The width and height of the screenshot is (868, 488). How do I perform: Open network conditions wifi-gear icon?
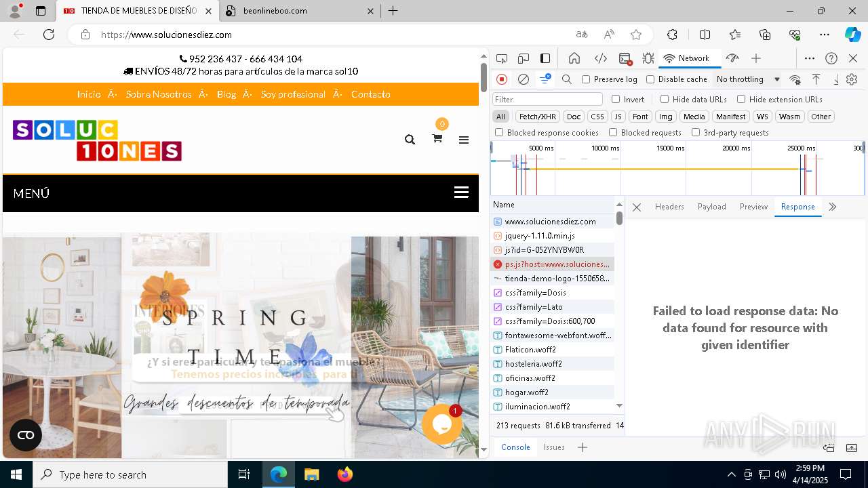pos(795,79)
